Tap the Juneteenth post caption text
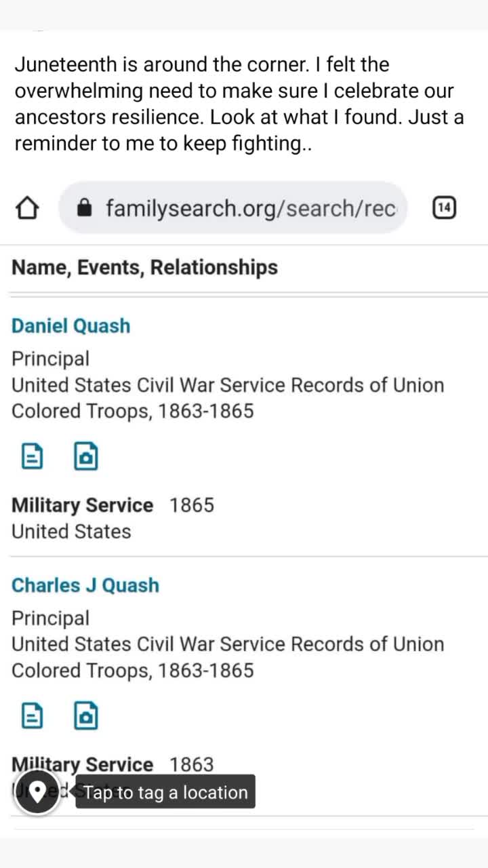This screenshot has width=488, height=868. [x=239, y=104]
